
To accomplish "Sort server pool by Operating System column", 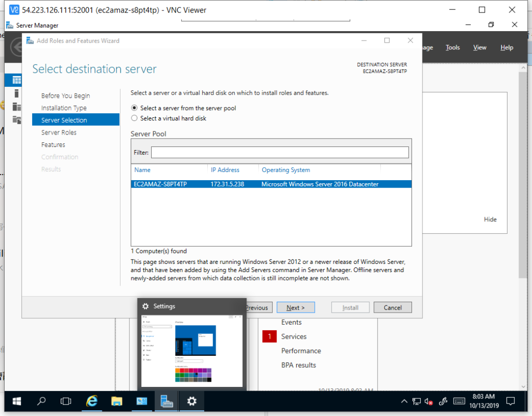I will [x=286, y=170].
